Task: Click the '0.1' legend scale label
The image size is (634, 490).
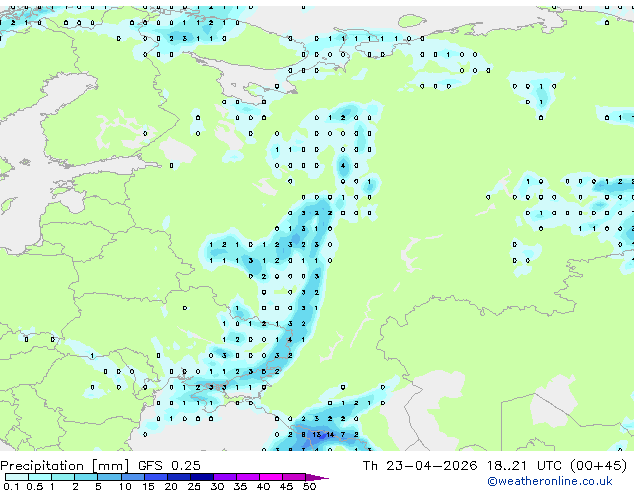Action: [11, 486]
